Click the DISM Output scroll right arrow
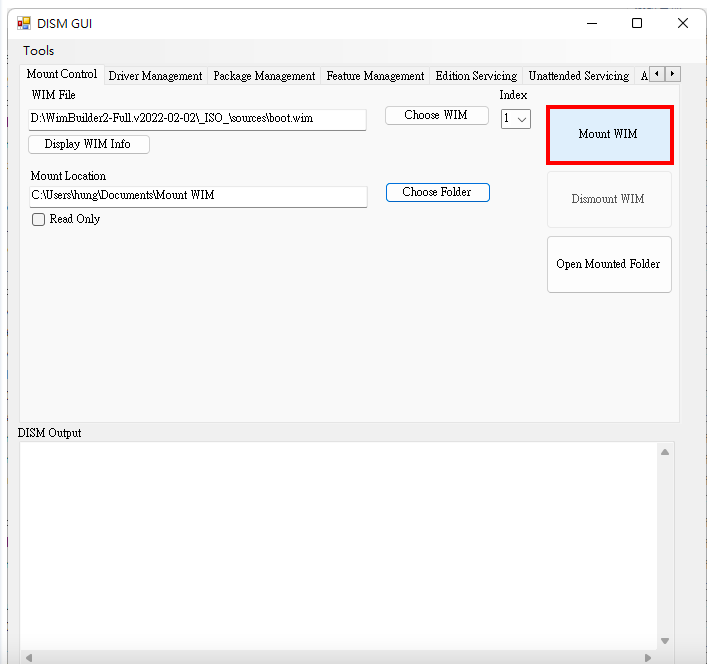Image resolution: width=707 pixels, height=664 pixels. (648, 657)
